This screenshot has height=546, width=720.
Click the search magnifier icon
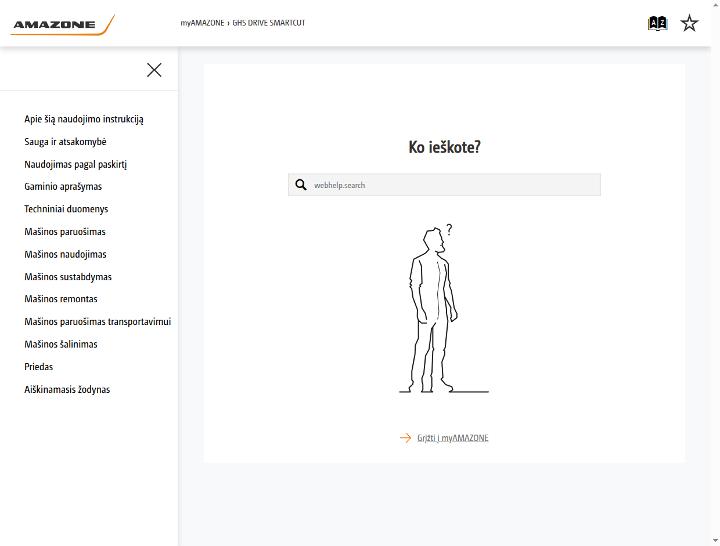click(301, 185)
